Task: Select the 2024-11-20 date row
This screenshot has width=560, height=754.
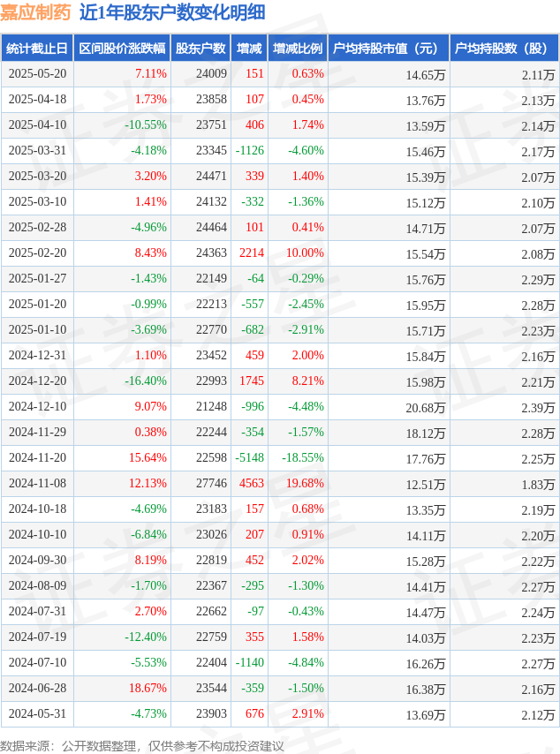Action: click(280, 457)
